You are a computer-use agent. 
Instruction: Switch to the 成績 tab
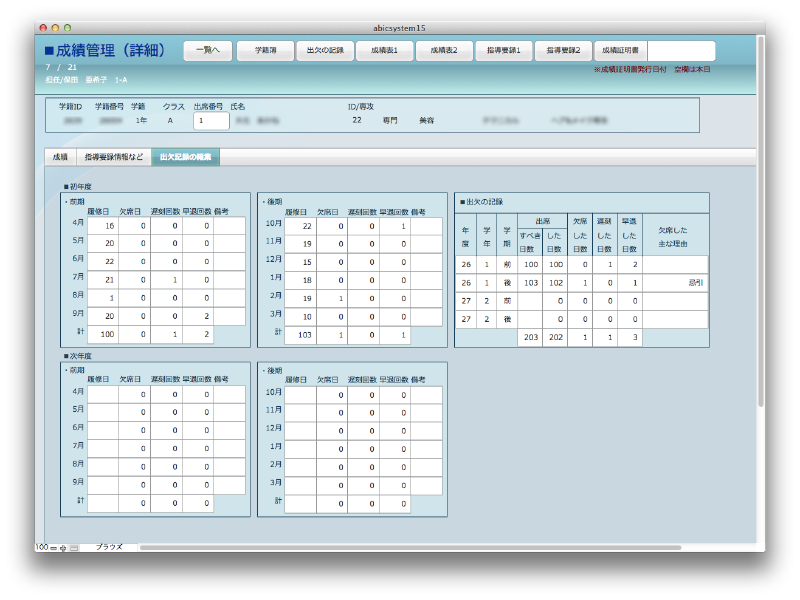[60, 157]
